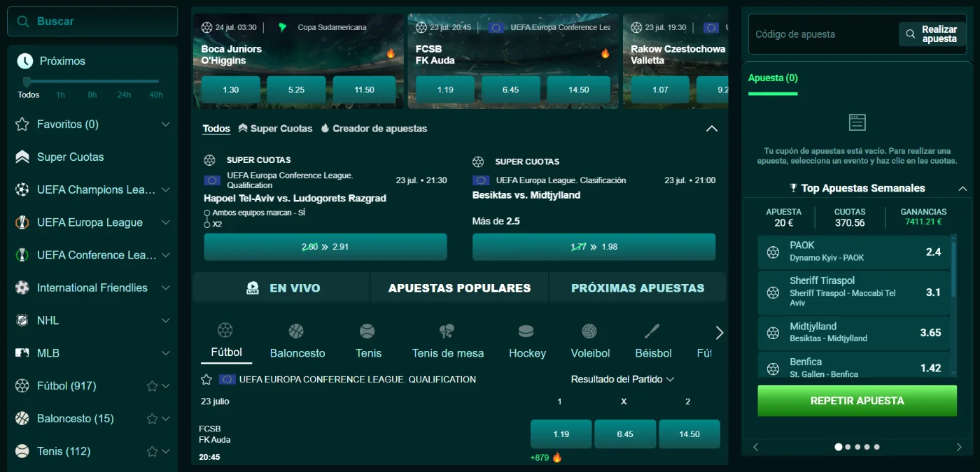
Task: Set Próximos filter to 48h
Action: [156, 94]
